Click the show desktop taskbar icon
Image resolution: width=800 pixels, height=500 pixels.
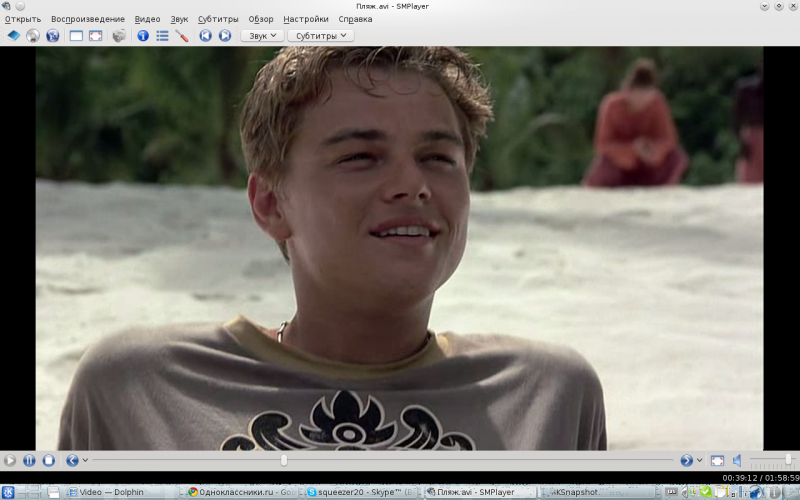[x=54, y=492]
